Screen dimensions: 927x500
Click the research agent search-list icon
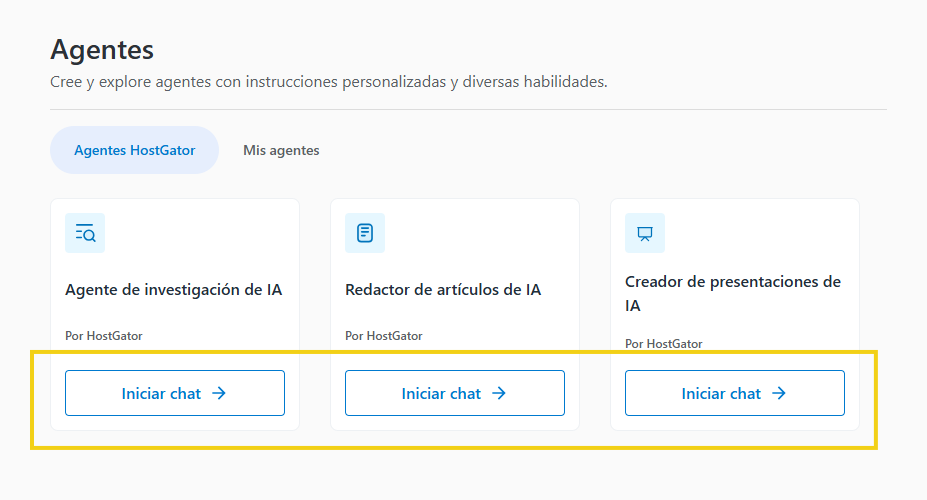tap(85, 233)
